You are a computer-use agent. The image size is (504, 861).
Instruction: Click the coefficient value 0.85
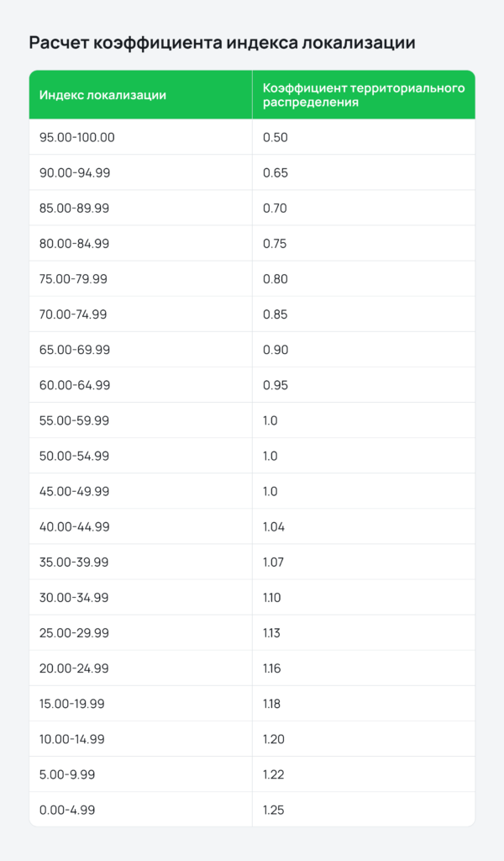(x=276, y=314)
